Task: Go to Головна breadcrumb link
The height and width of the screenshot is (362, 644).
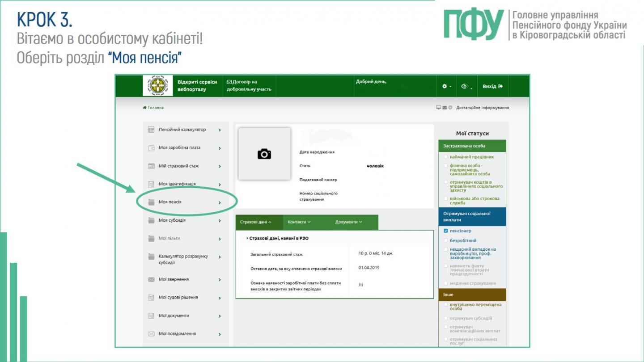Action: (153, 108)
